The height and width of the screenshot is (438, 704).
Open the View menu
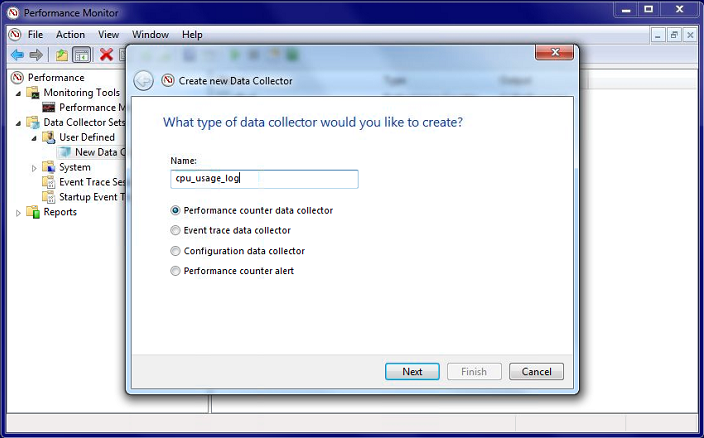click(x=109, y=35)
